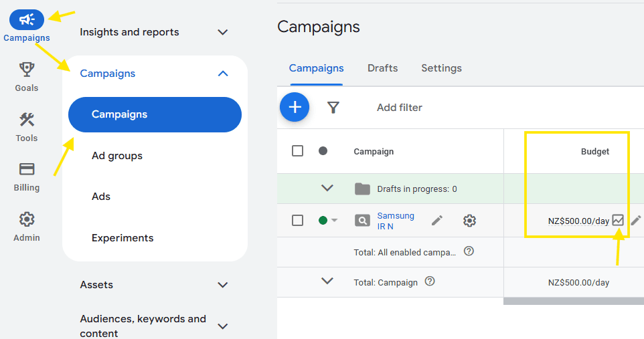The width and height of the screenshot is (644, 339).
Task: Edit campaign name with pencil icon
Action: pos(437,221)
